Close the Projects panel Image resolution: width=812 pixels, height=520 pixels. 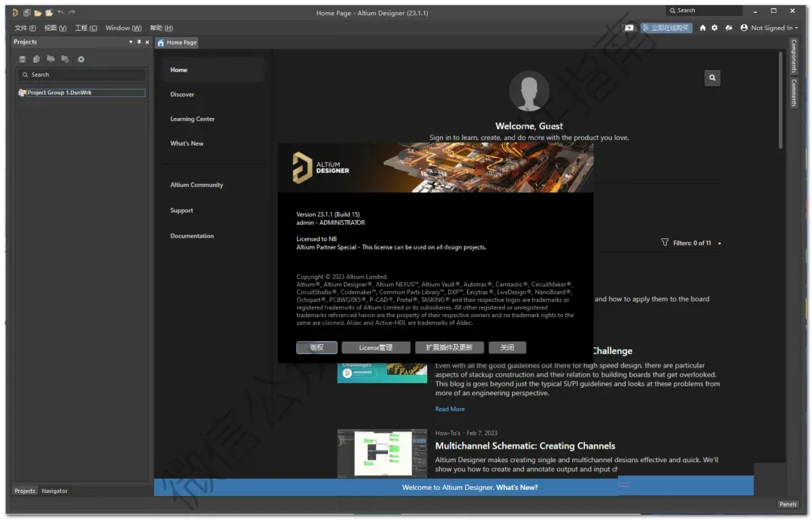click(x=147, y=42)
